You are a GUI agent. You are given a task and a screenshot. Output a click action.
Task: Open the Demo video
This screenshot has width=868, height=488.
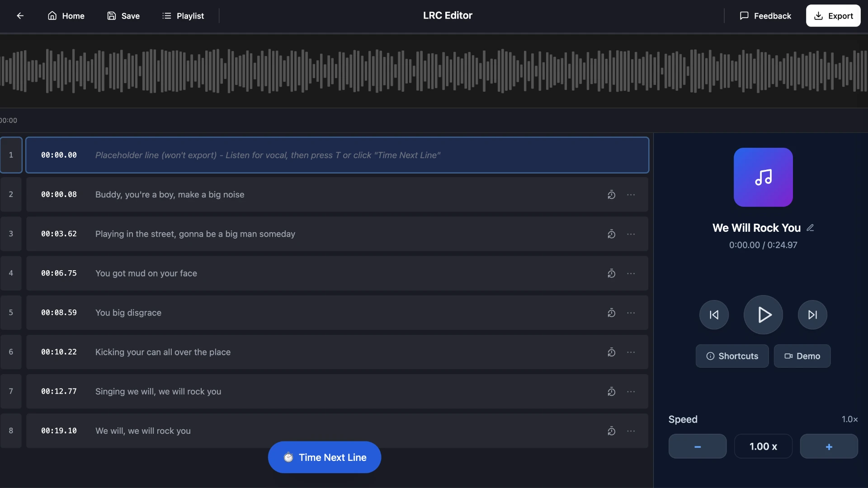[802, 356]
